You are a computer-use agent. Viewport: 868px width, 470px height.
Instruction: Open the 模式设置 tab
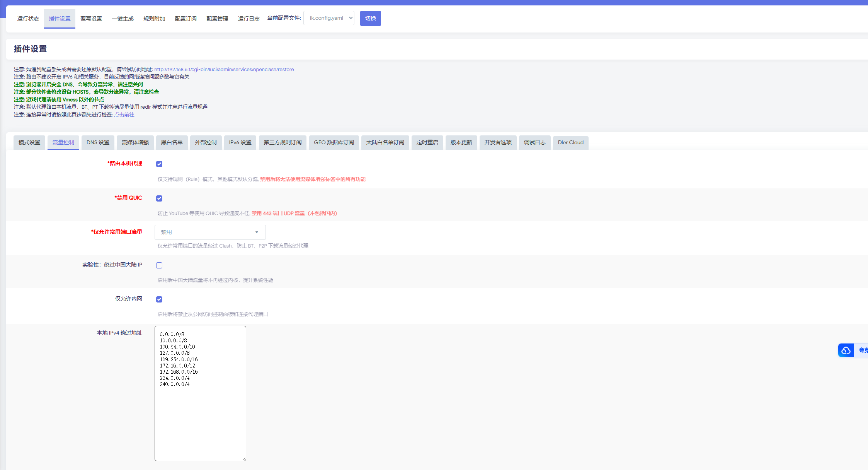point(29,143)
